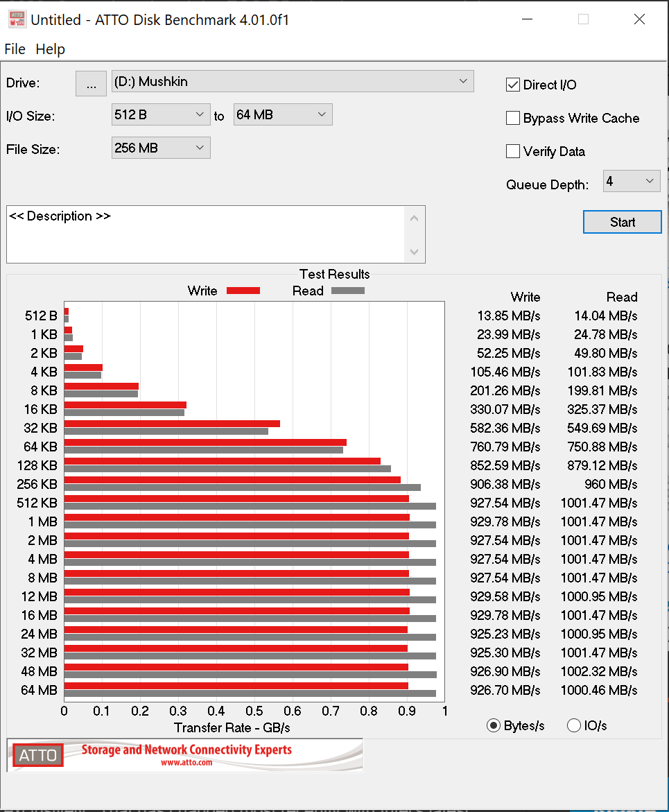
Task: Open the drive browse button with ellipsis
Action: point(91,83)
